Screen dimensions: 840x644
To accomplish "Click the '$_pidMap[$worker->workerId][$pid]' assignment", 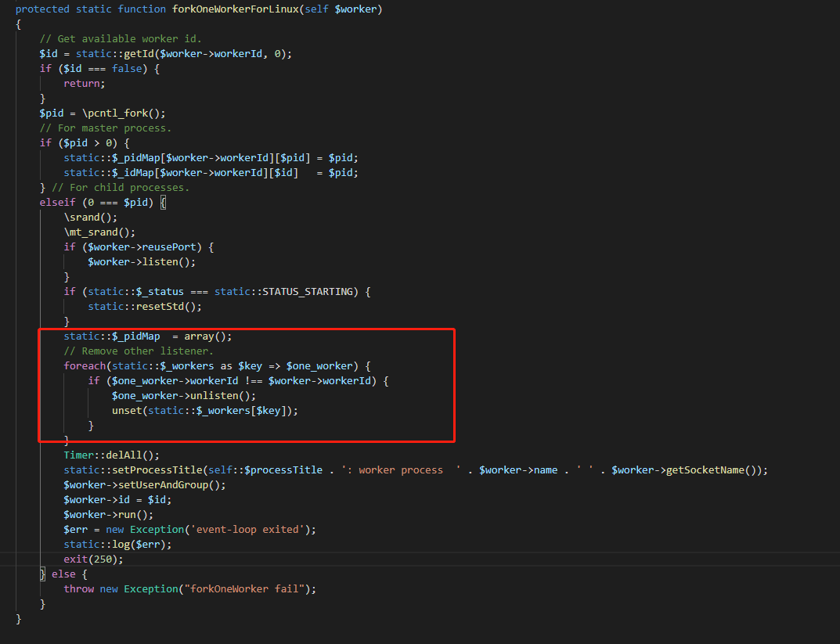I will click(211, 158).
